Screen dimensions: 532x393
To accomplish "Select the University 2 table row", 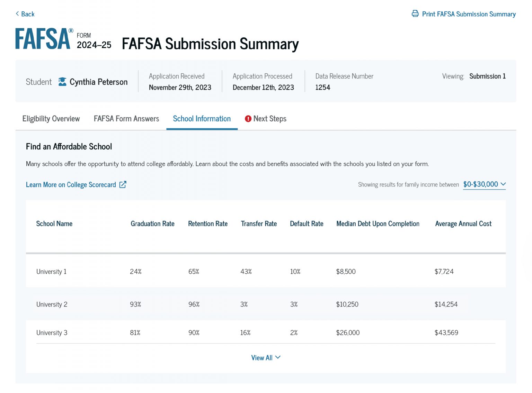I will [x=266, y=304].
